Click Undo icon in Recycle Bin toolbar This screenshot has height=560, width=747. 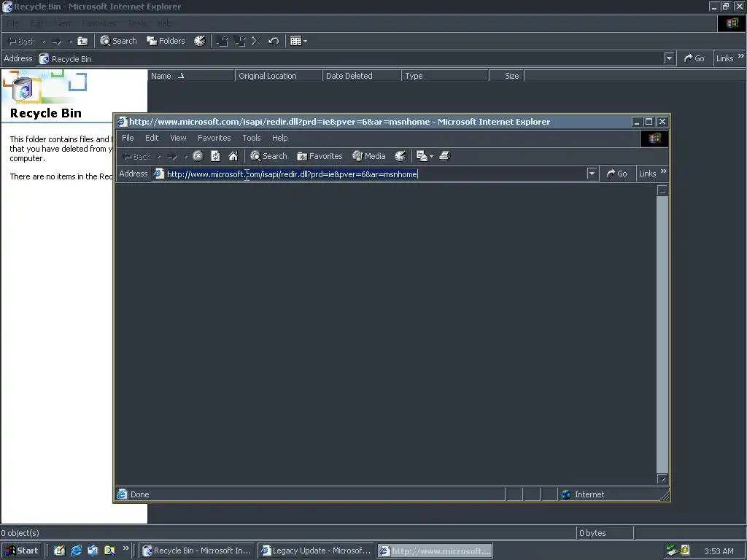[x=273, y=41]
